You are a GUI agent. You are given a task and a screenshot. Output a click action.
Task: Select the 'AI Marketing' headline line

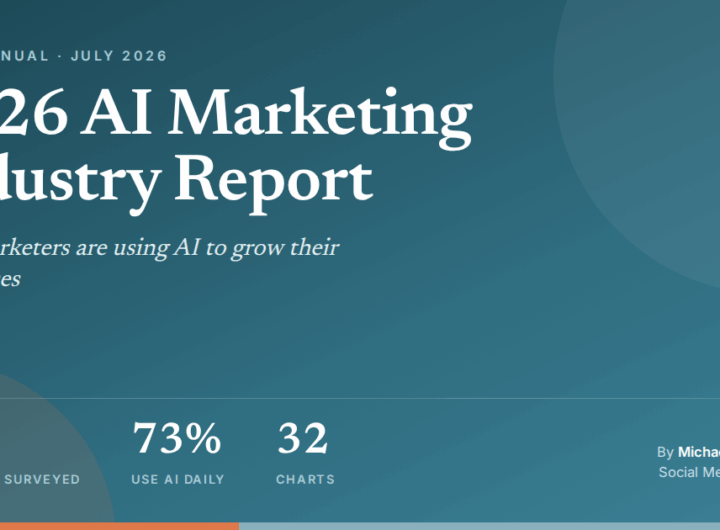point(236,115)
